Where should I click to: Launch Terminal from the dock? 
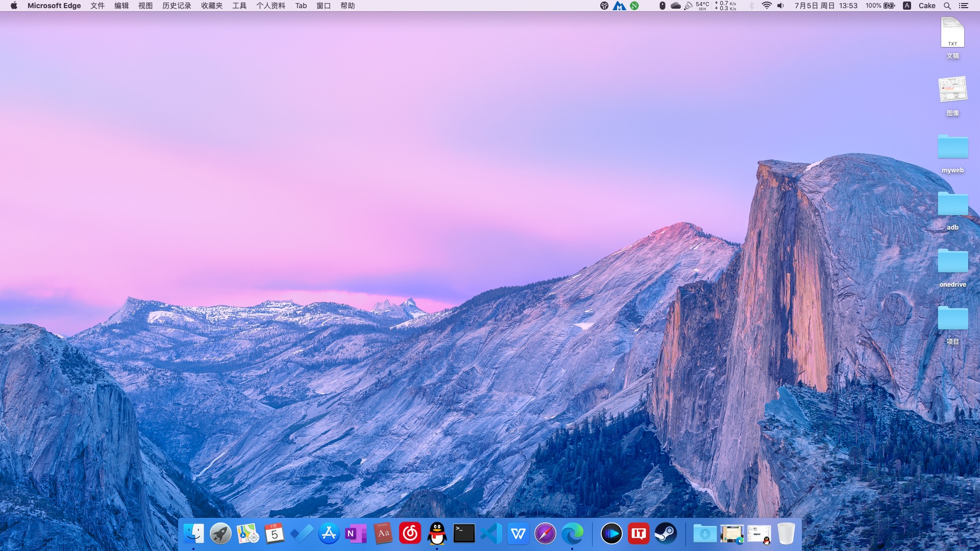464,534
